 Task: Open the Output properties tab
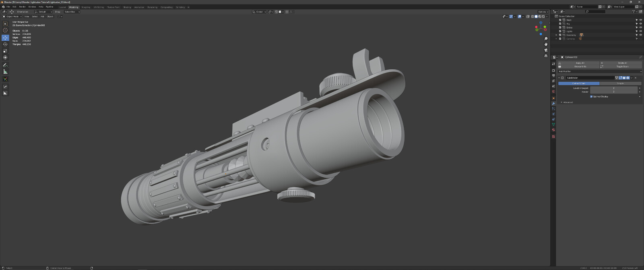(553, 76)
